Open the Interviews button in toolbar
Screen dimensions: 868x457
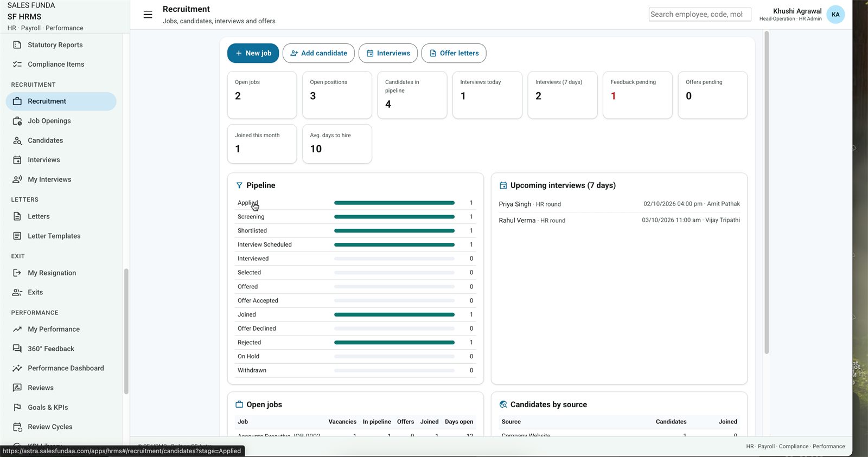click(x=388, y=53)
